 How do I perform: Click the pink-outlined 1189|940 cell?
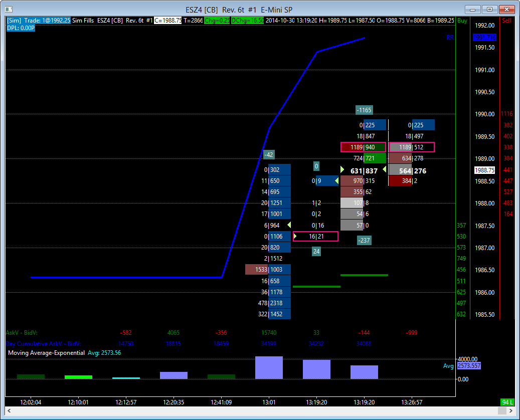[364, 147]
